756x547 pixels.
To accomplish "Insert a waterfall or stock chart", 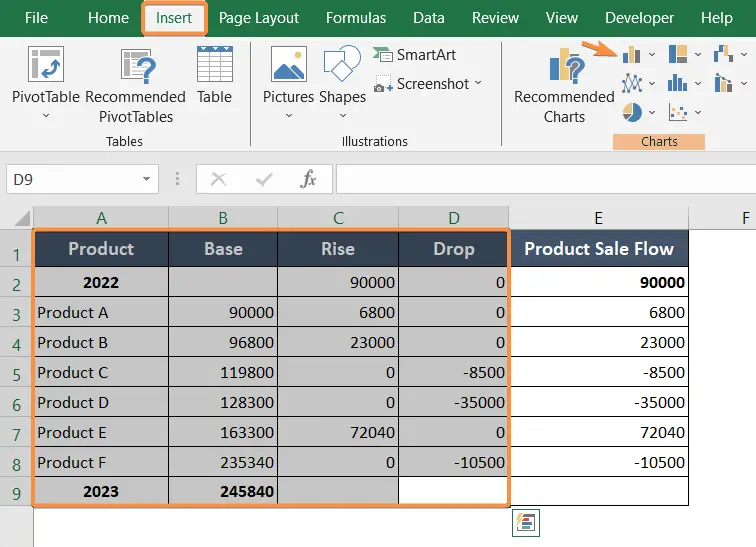I will click(x=723, y=54).
